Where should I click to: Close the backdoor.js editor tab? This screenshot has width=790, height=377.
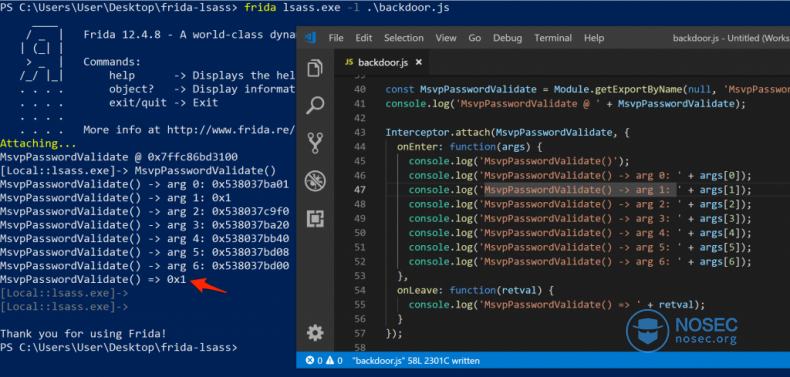coord(418,62)
